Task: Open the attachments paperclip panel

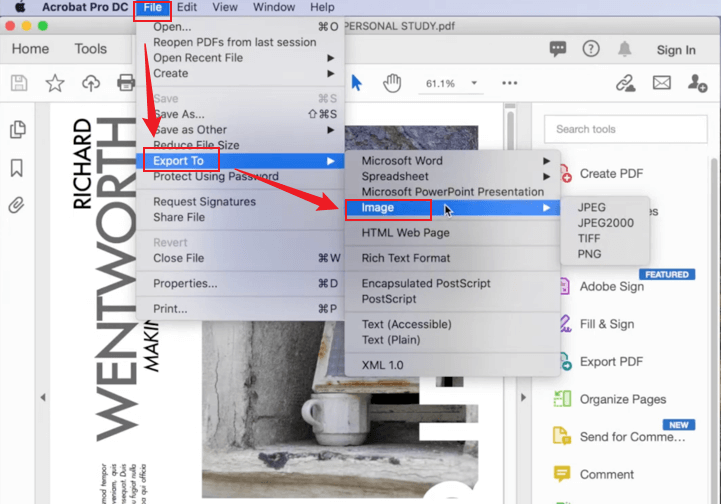Action: [16, 205]
